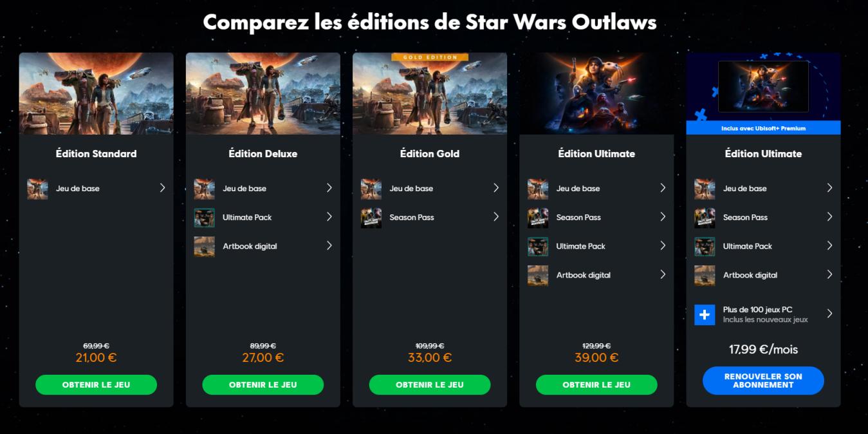
Task: Click the Jeu de base icon in Édition Standard
Action: click(x=37, y=189)
